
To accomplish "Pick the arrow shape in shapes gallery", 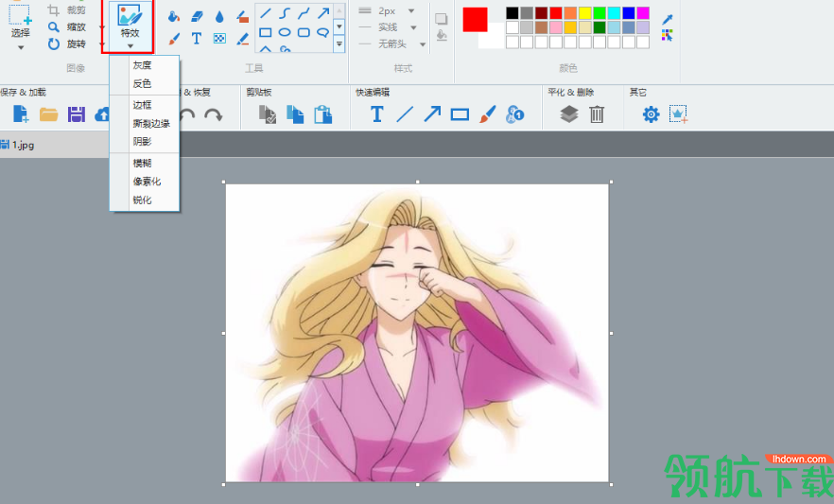I will (x=322, y=13).
